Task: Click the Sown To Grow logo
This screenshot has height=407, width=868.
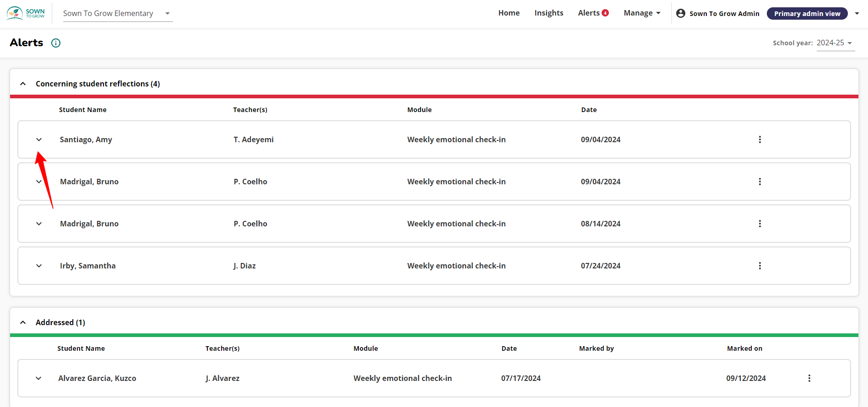Action: (x=26, y=13)
